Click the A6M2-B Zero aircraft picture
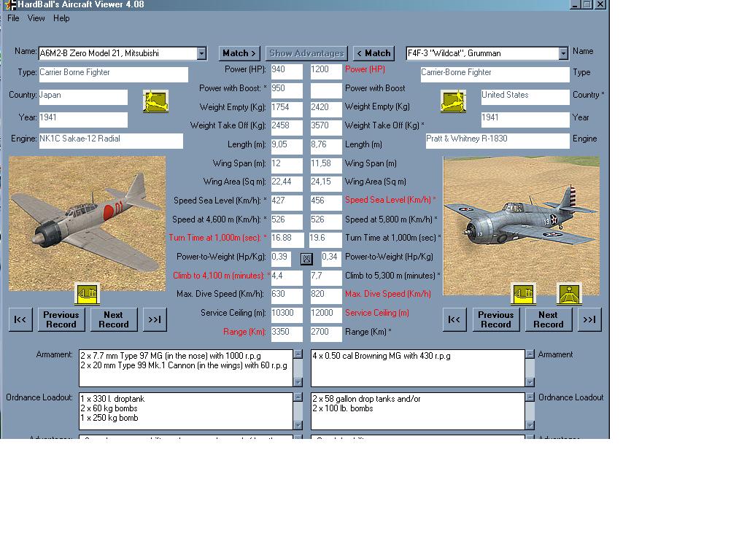 (88, 223)
